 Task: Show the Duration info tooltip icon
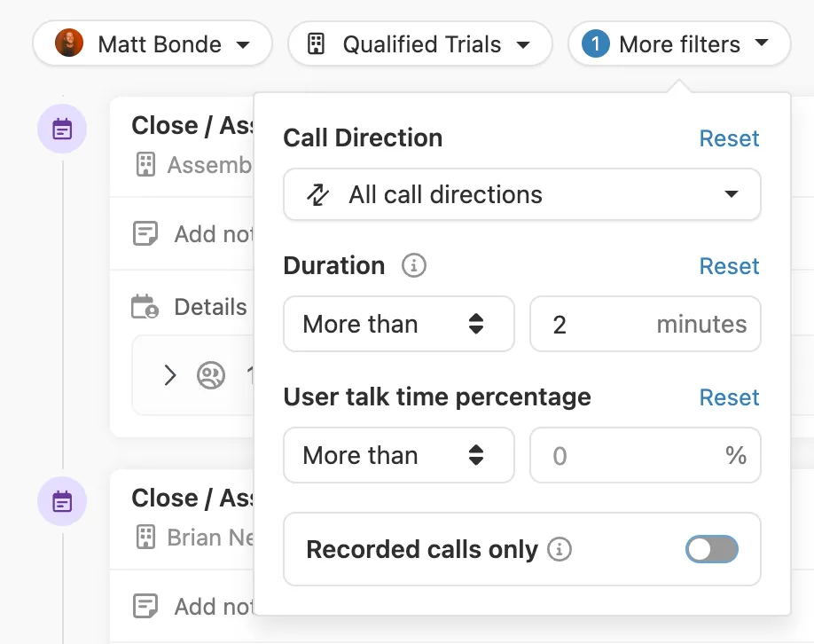[x=414, y=265]
